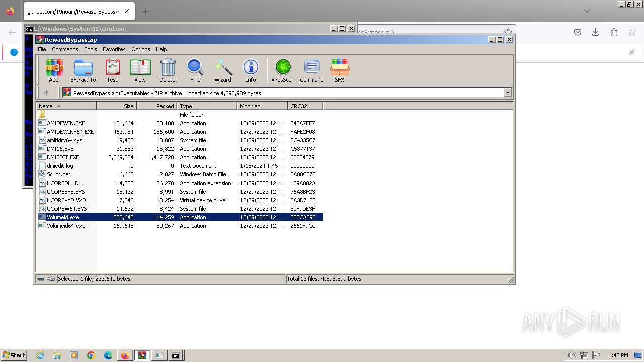This screenshot has width=644, height=362.
Task: Select UCOREW64.SYS in the file list
Action: point(180,209)
